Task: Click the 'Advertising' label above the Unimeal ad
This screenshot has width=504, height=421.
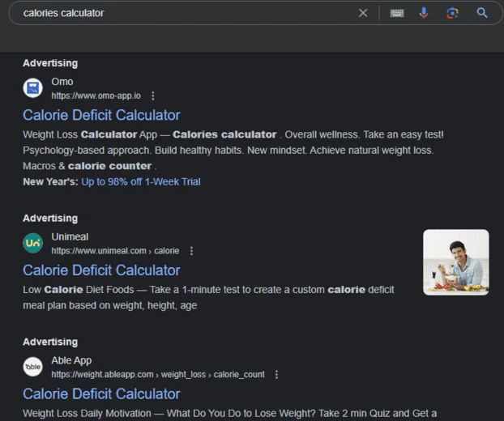Action: pyautogui.click(x=50, y=219)
